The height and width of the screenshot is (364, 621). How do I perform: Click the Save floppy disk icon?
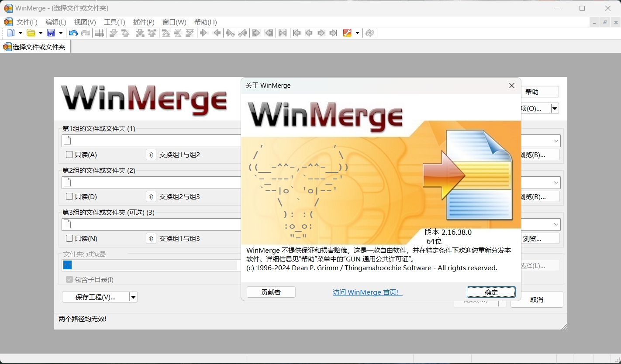[51, 33]
